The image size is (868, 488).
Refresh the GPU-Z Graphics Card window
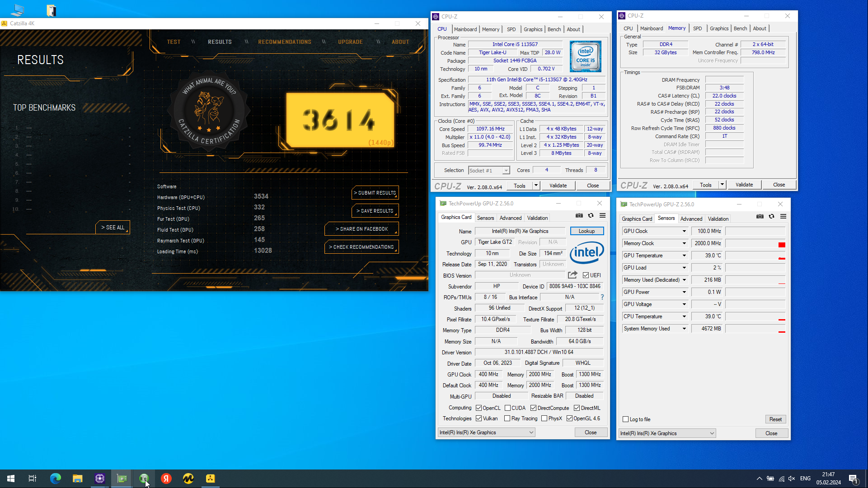[x=591, y=216]
